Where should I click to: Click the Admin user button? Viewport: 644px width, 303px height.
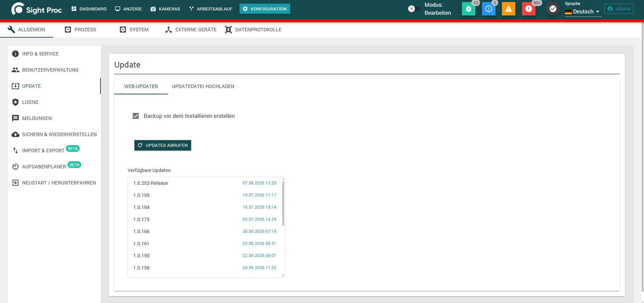pos(619,9)
